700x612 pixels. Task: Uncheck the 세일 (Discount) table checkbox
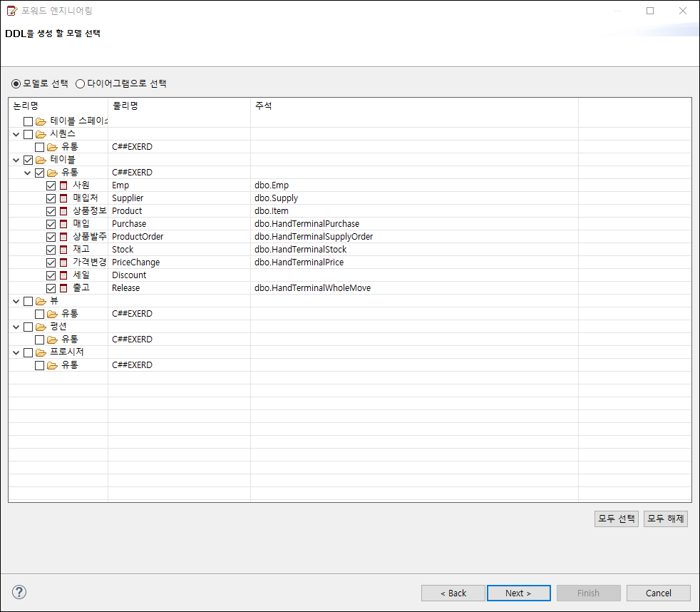click(x=51, y=275)
